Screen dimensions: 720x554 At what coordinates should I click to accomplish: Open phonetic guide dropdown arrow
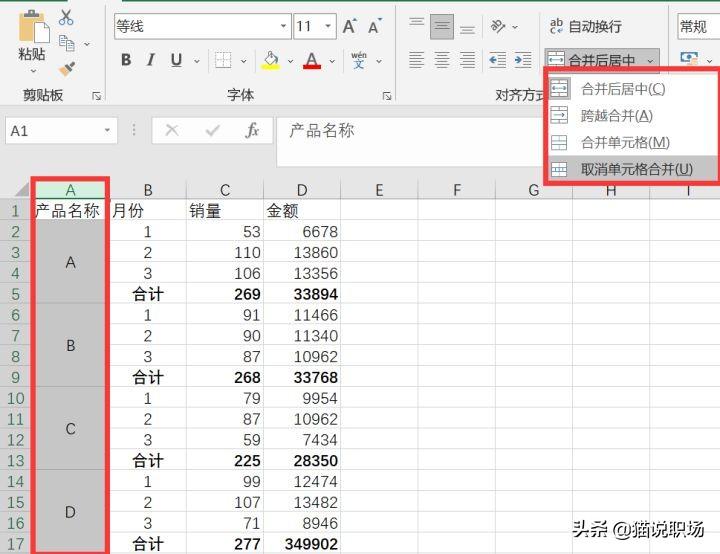pos(379,61)
